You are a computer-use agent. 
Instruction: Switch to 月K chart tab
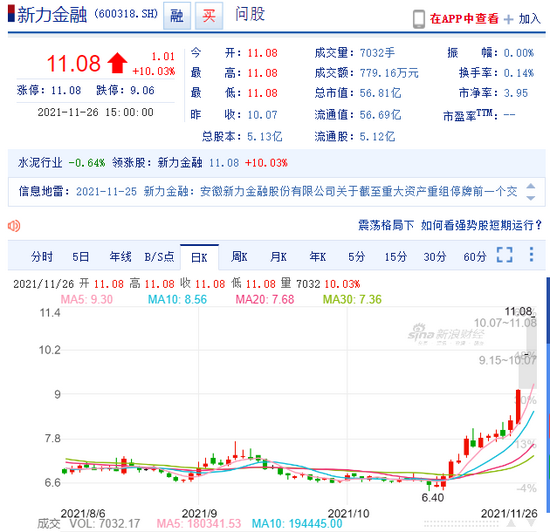click(279, 257)
